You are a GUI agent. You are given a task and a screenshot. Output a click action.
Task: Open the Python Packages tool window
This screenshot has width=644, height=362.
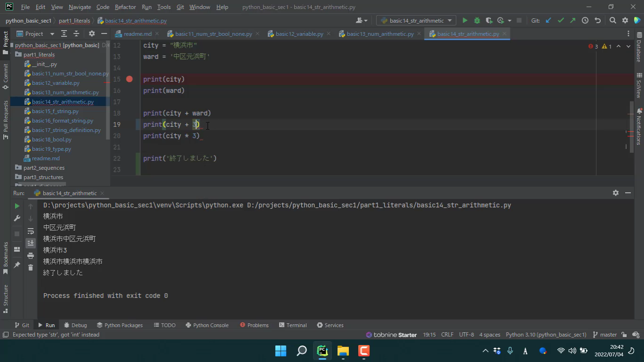(x=120, y=325)
